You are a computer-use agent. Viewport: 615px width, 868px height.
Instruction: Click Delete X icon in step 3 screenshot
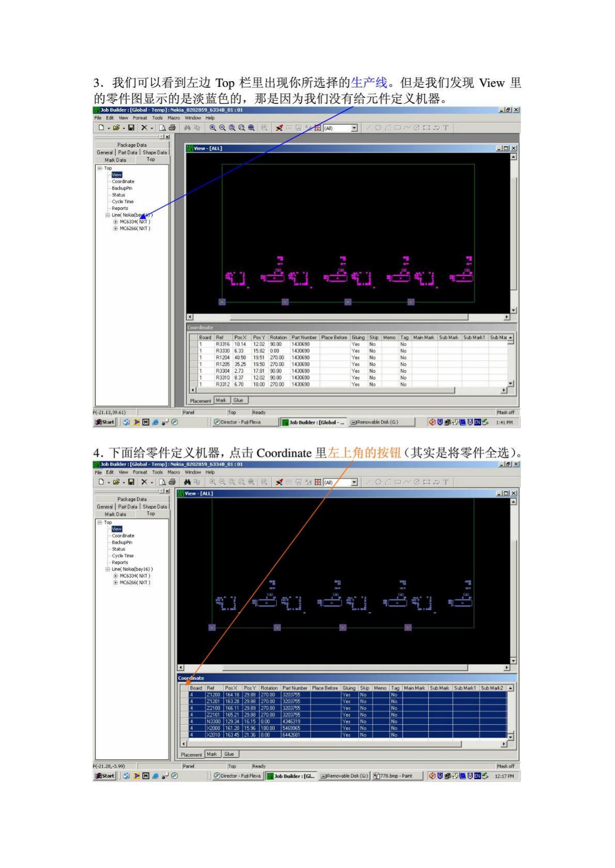click(144, 128)
